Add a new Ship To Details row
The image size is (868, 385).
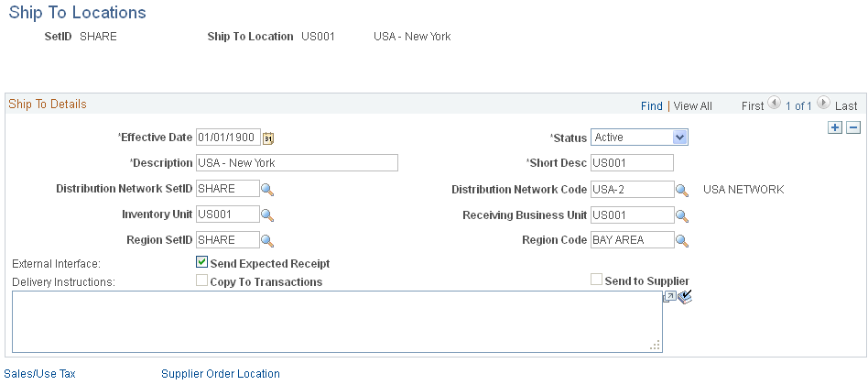tap(835, 128)
